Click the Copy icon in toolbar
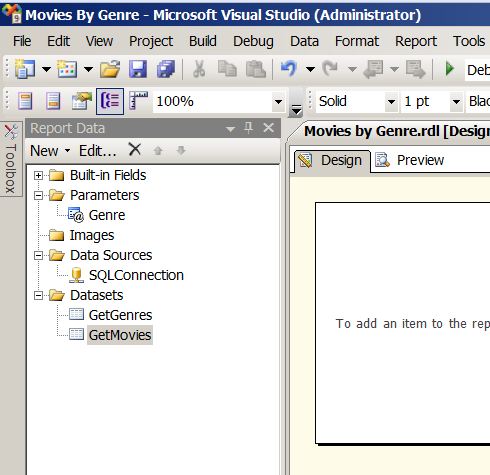The width and height of the screenshot is (490, 475). click(227, 69)
